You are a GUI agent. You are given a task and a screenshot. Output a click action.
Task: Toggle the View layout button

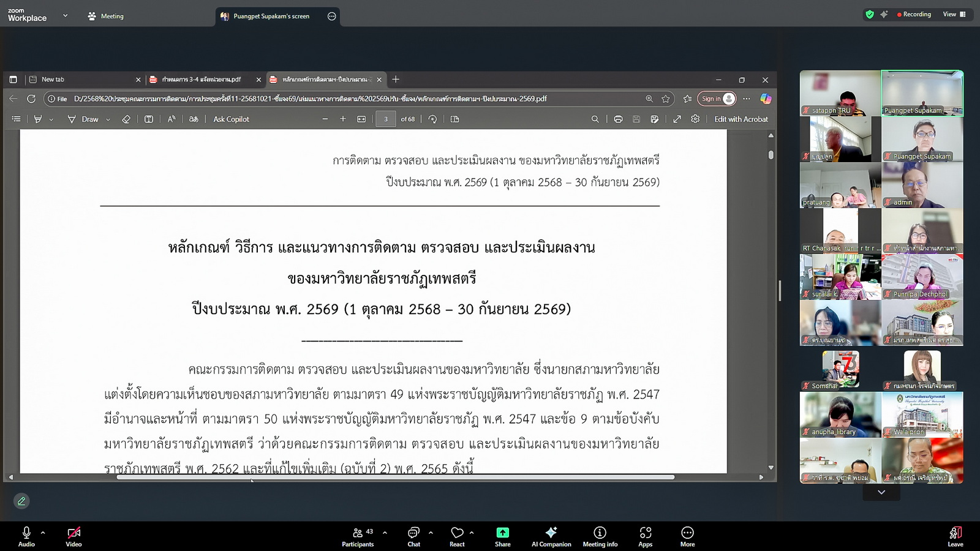(x=954, y=14)
